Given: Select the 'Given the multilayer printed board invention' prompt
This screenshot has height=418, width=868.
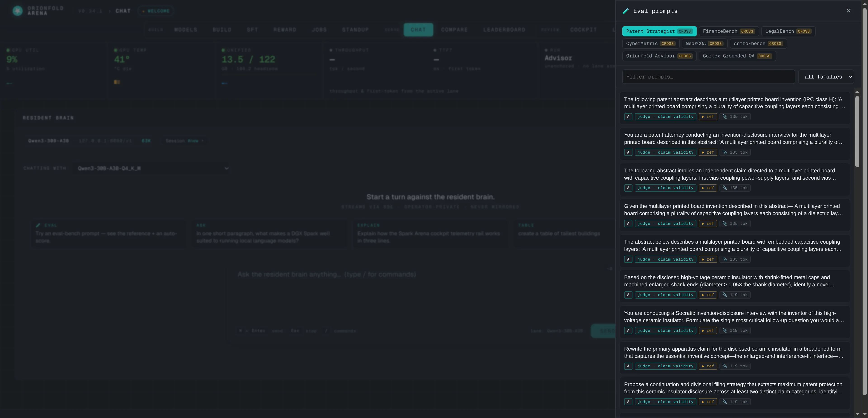Looking at the screenshot, I should tap(735, 215).
